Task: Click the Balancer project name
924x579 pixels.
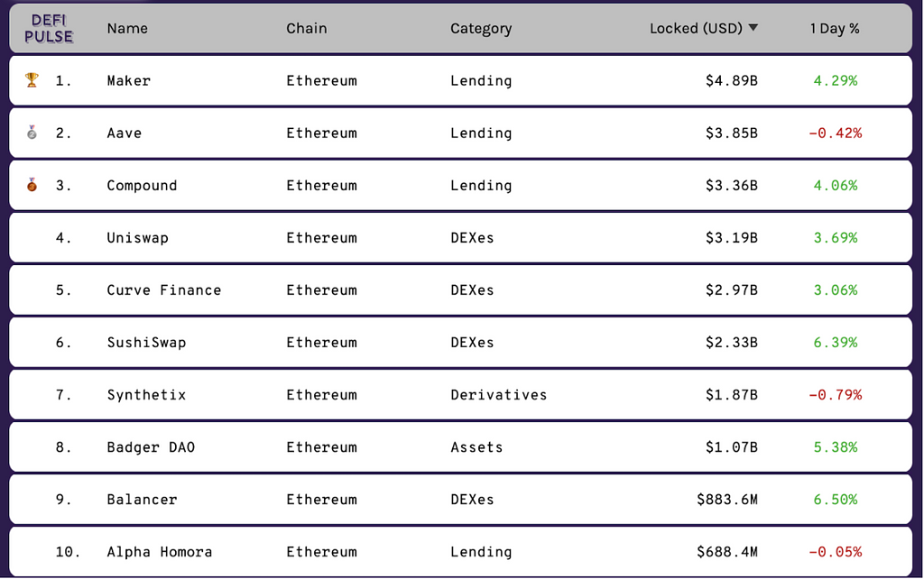Action: pos(142,500)
